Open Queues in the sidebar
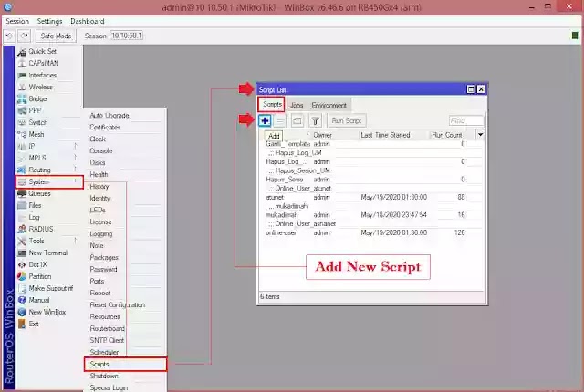Viewport: 584px width, 392px height. click(x=39, y=194)
